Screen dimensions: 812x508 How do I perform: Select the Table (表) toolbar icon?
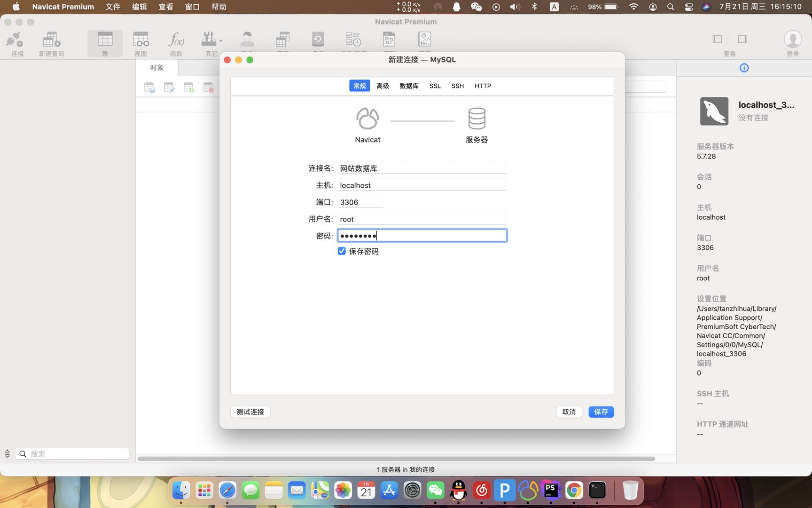point(105,40)
